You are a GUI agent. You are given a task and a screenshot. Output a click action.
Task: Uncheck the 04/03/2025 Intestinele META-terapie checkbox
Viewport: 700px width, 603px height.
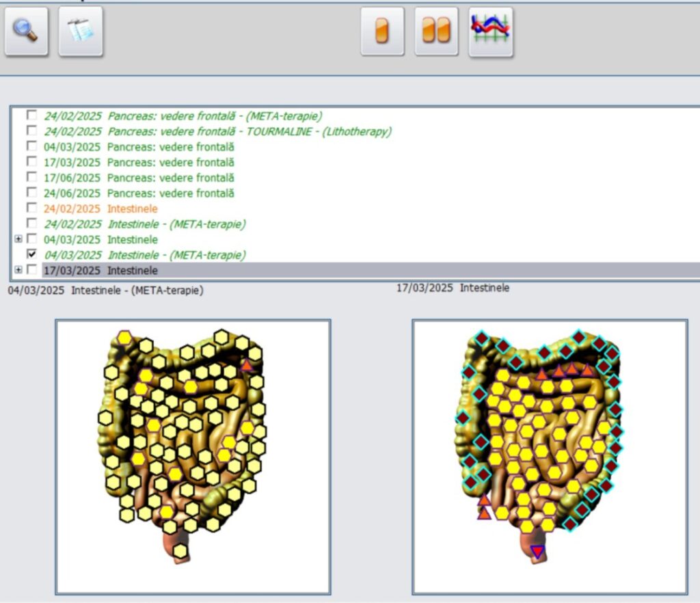tap(31, 254)
